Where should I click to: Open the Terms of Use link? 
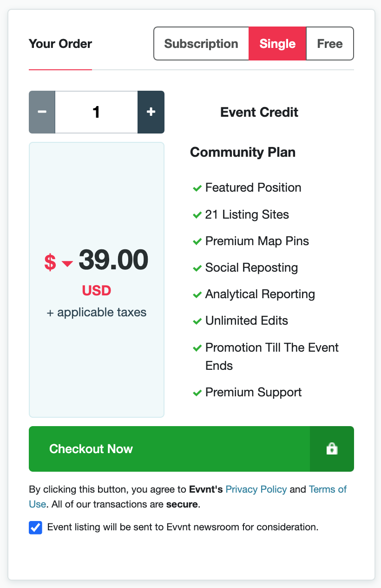[188, 497]
